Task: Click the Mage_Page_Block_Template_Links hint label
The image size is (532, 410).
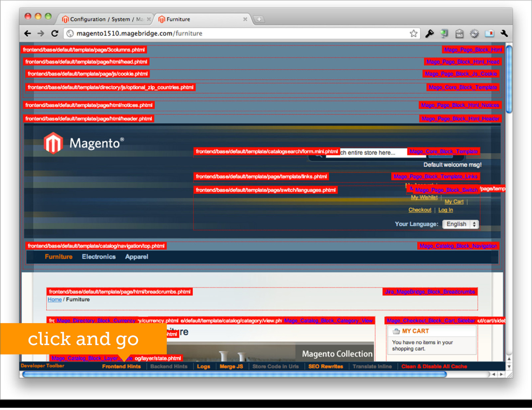Action: [435, 176]
